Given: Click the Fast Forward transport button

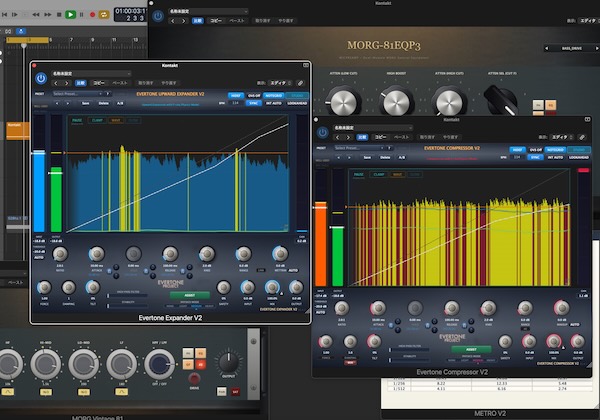Looking at the screenshot, I should point(48,15).
